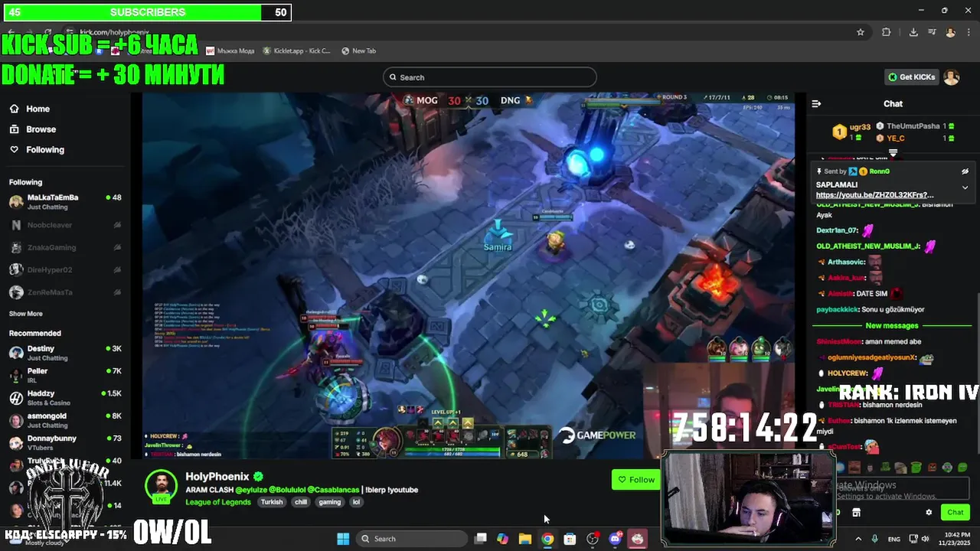Screen dimensions: 980x551
Task: Follow HolyPhoenix channel
Action: coord(637,480)
